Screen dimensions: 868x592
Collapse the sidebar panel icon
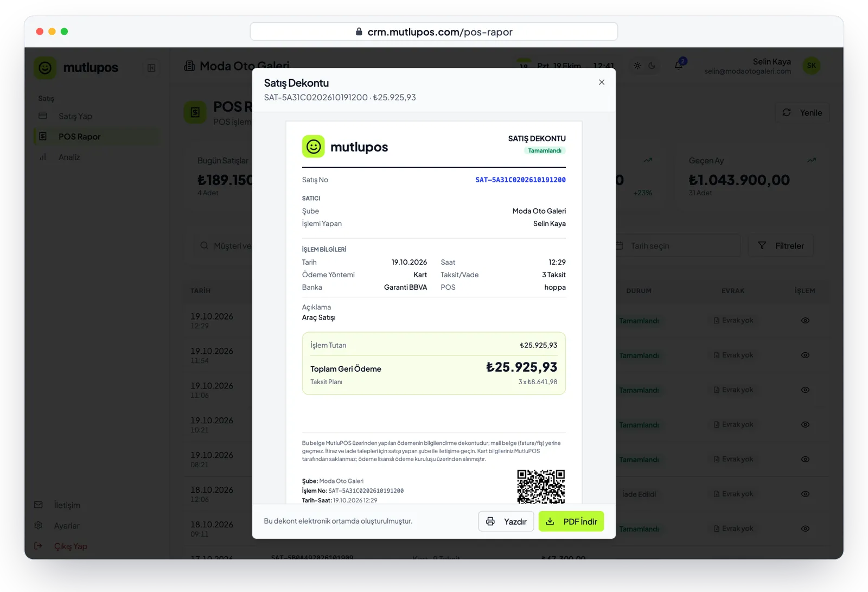coord(151,68)
